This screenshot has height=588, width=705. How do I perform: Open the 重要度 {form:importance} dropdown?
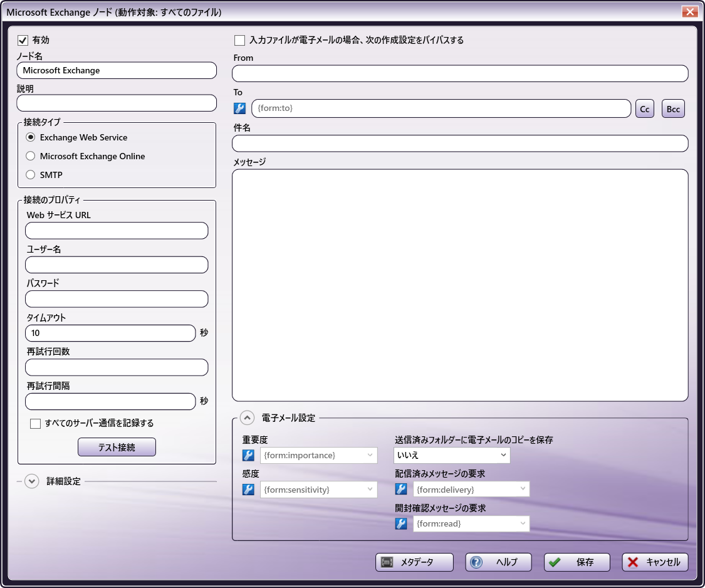319,455
